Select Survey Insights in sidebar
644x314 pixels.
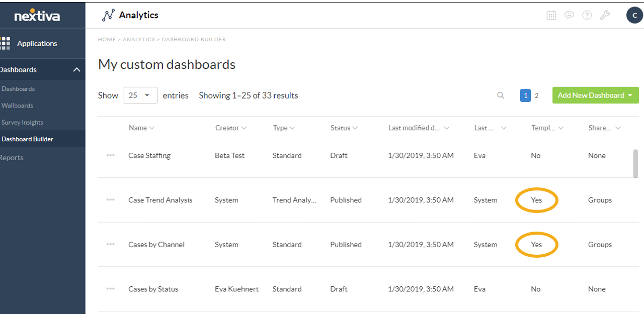click(23, 122)
